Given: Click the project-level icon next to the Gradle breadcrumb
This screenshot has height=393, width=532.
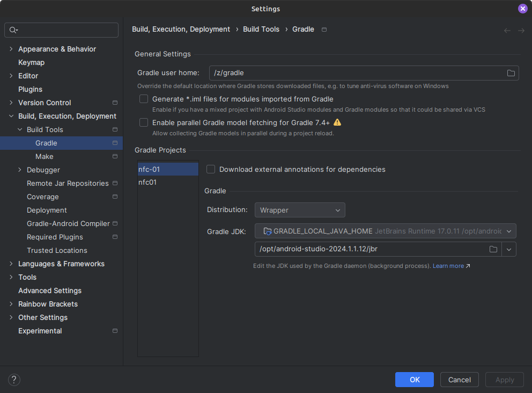Looking at the screenshot, I should pyautogui.click(x=324, y=30).
